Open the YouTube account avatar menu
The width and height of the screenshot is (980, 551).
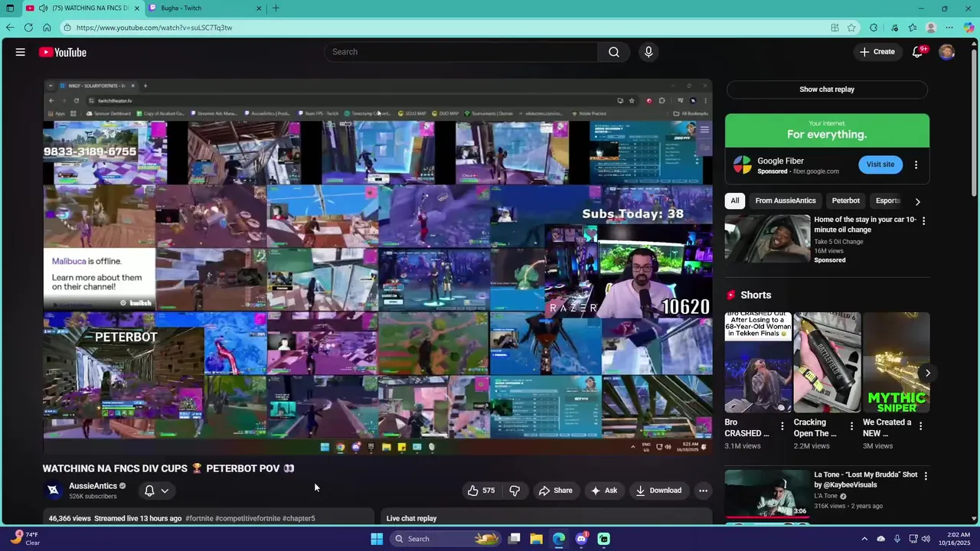[947, 52]
